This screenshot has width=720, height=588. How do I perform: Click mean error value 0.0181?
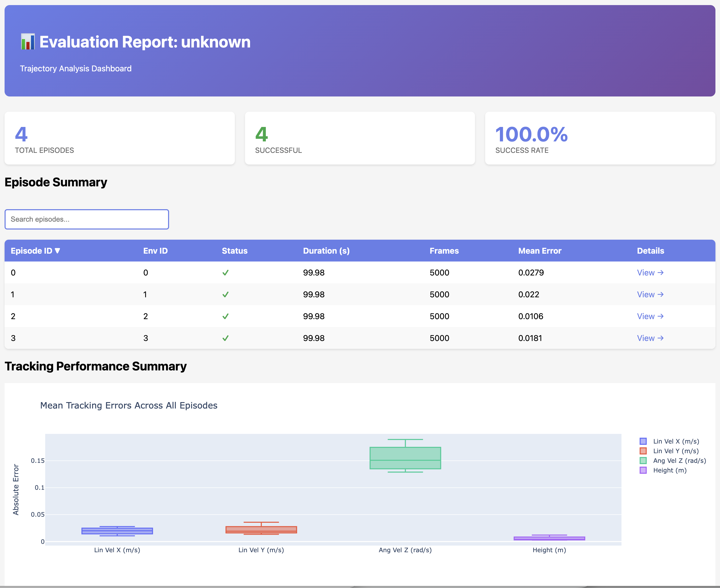[x=530, y=338]
